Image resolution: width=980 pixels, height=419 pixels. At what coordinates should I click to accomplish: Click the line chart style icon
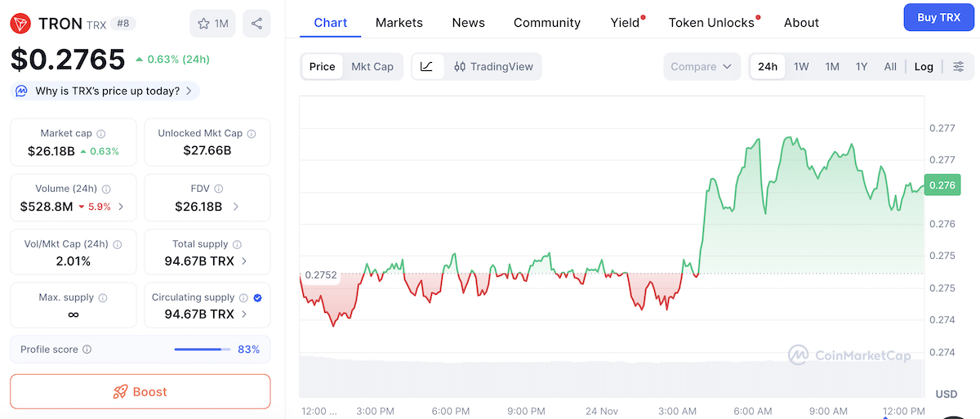(x=427, y=66)
